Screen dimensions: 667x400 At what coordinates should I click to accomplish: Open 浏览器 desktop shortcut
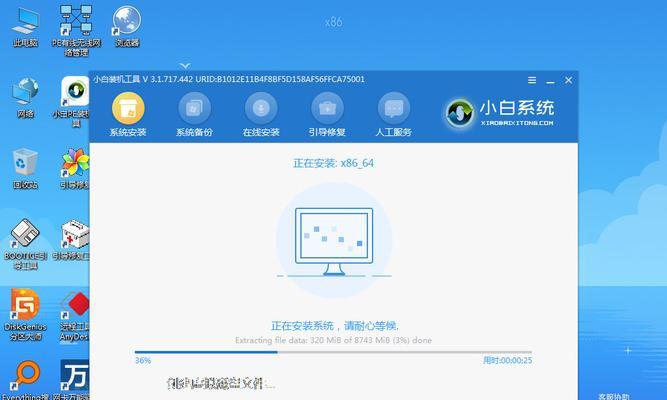pos(127,26)
